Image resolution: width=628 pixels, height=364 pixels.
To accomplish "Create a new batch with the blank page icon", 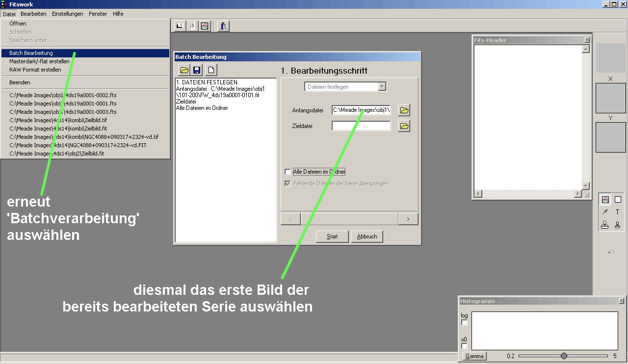I will 210,70.
